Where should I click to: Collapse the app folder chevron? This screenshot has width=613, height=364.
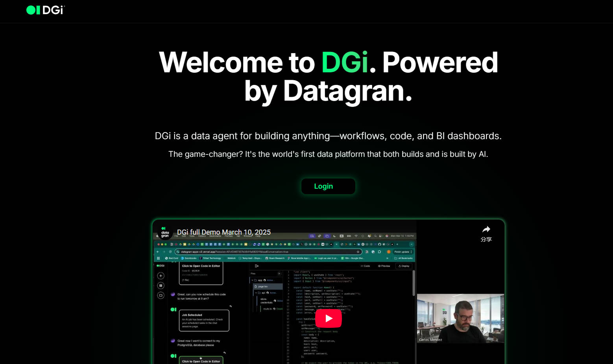click(252, 280)
